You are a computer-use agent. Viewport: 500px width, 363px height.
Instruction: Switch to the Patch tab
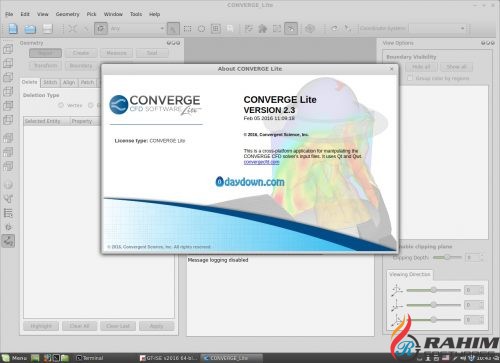87,82
